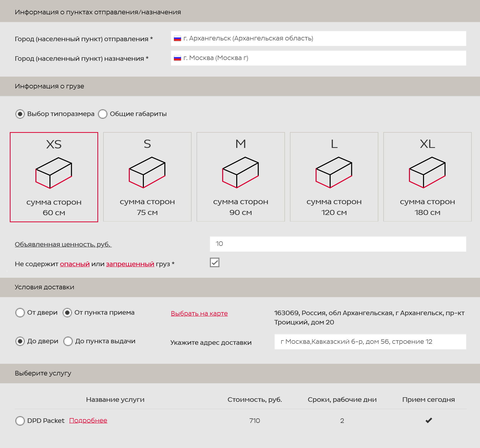
Task: Click the declared value field
Action: 338,244
